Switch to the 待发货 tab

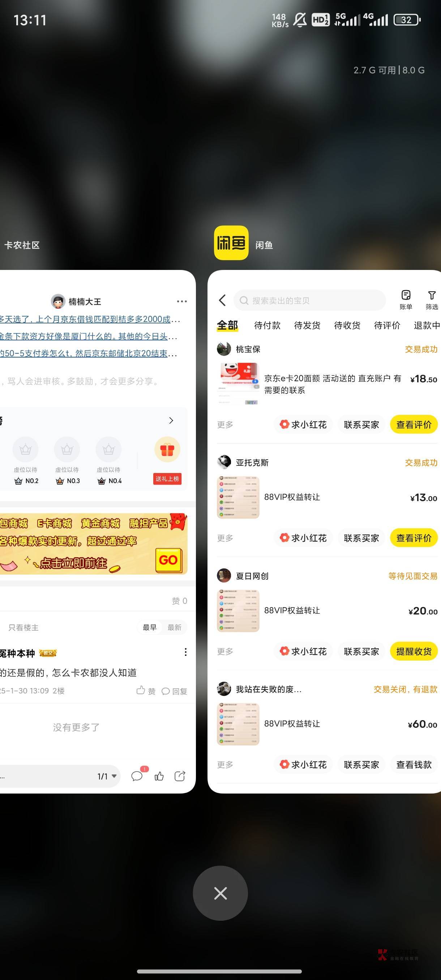pyautogui.click(x=307, y=325)
